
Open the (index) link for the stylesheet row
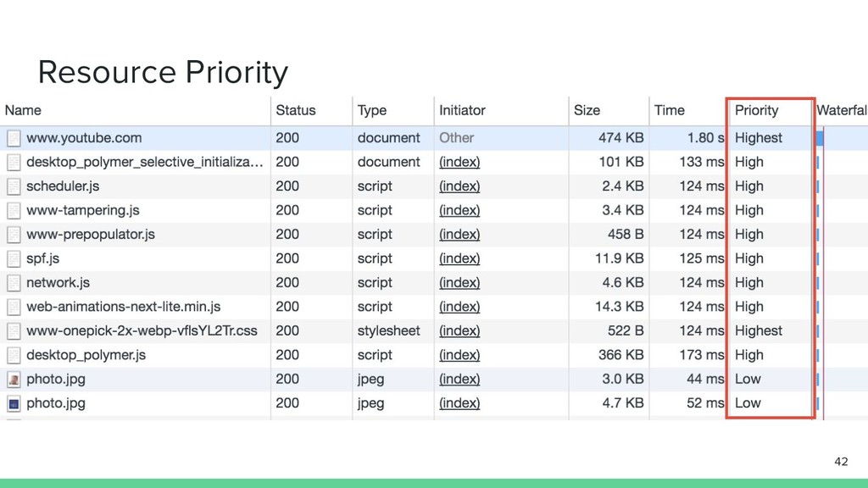coord(459,331)
